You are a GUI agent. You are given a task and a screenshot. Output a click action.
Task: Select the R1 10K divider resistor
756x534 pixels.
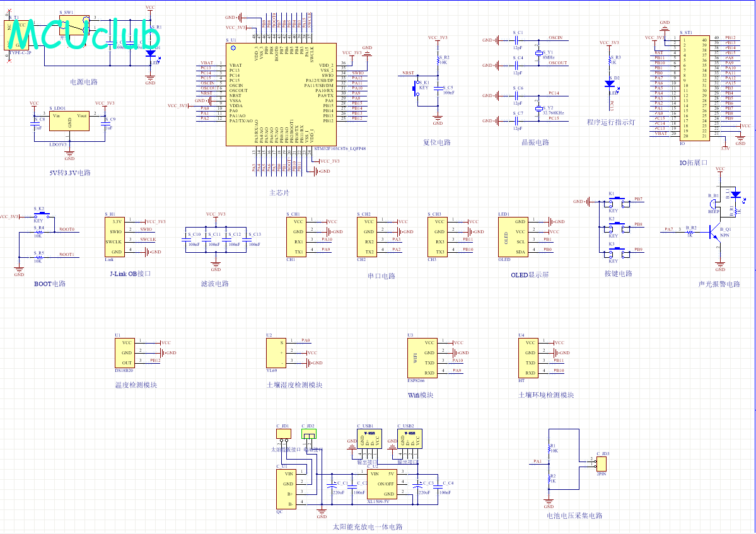coord(549,449)
